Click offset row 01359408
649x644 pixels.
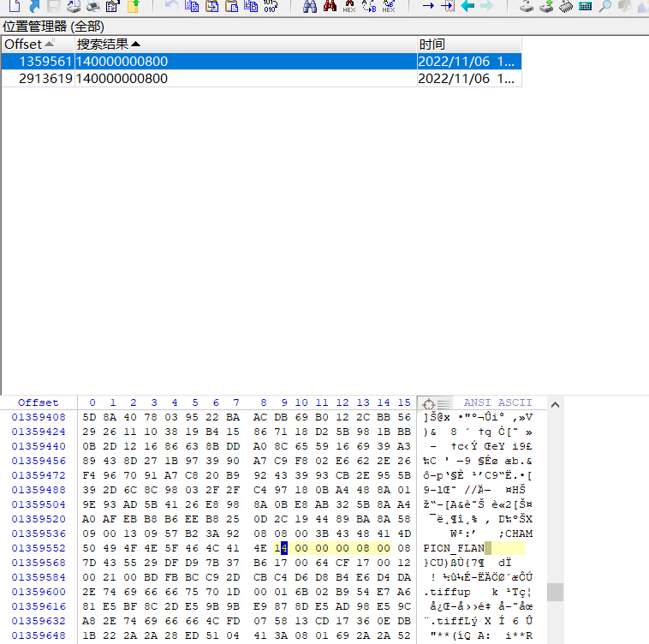(39, 417)
